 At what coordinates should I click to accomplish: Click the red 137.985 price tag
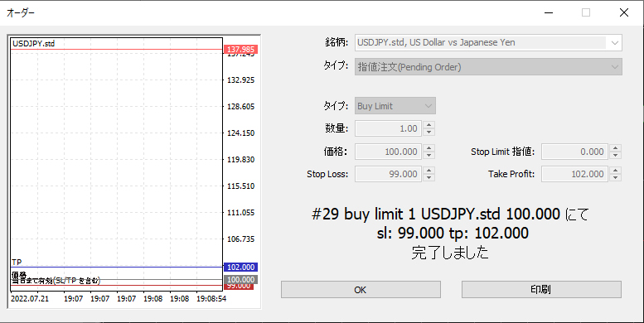click(x=240, y=49)
